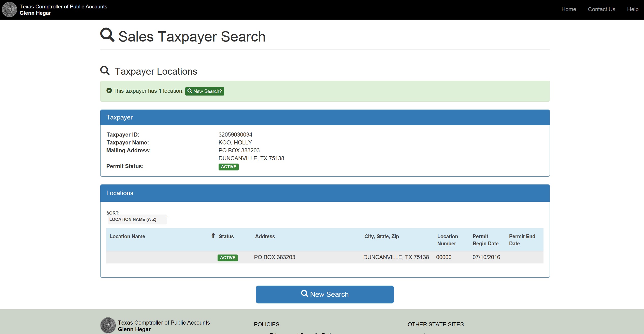Open Help in the top navigation

633,9
